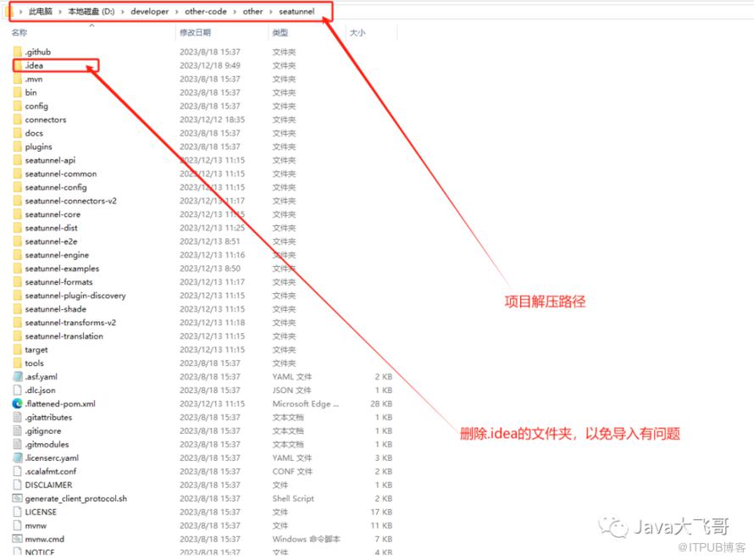Click 2023/12/12 18:35 date of connectors

[212, 119]
